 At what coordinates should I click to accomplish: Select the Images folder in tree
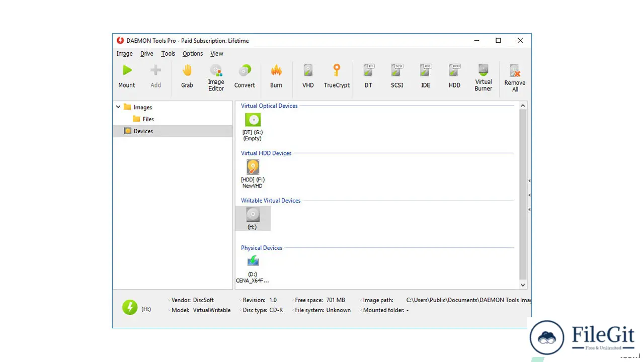(138, 107)
